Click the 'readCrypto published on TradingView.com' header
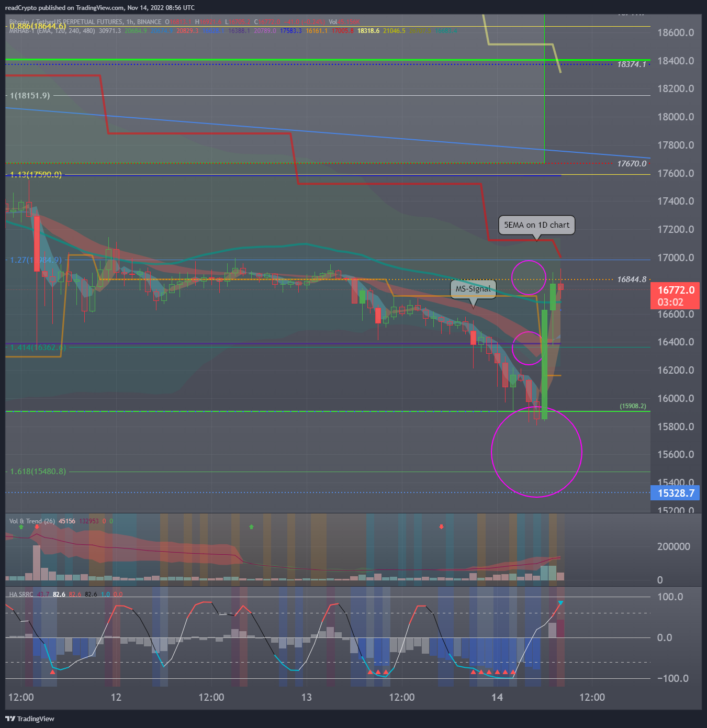The width and height of the screenshot is (707, 728). tap(99, 8)
